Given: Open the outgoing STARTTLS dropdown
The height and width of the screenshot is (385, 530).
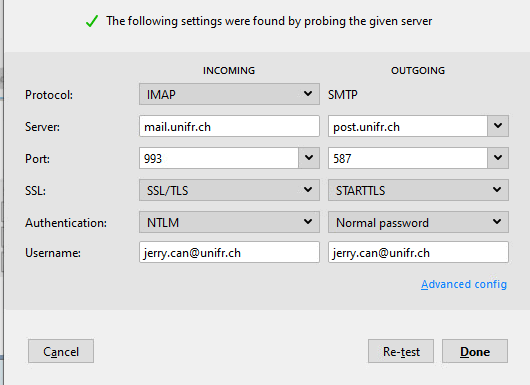Looking at the screenshot, I should 418,190.
